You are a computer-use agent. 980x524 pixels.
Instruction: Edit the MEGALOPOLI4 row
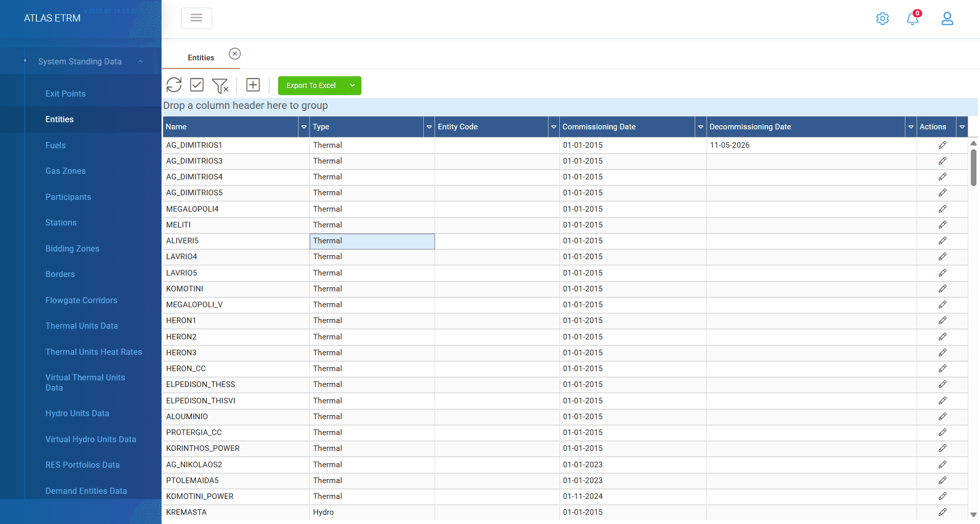(943, 209)
